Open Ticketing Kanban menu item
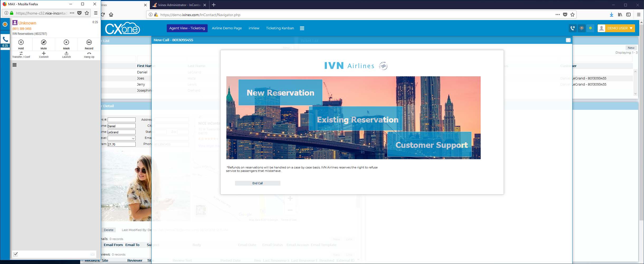The image size is (644, 264). tap(280, 28)
